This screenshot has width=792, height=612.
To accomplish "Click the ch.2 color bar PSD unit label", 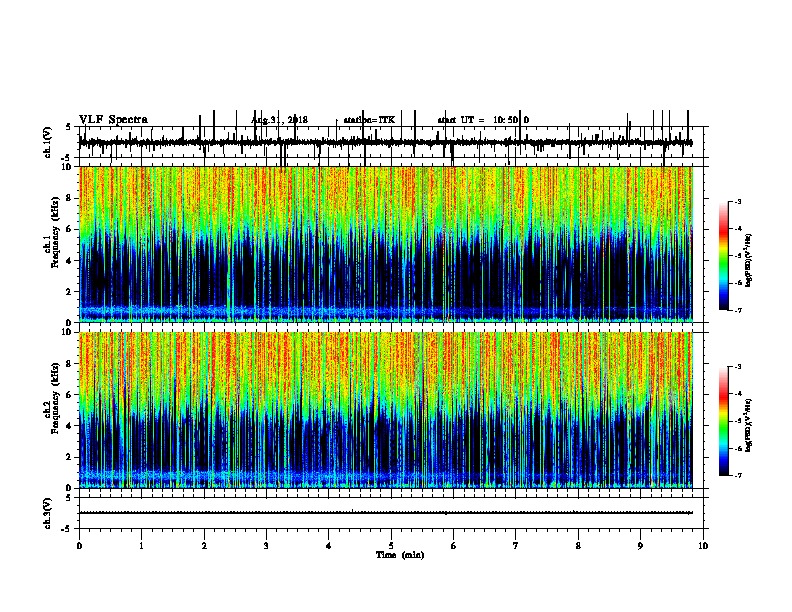I will tap(748, 426).
